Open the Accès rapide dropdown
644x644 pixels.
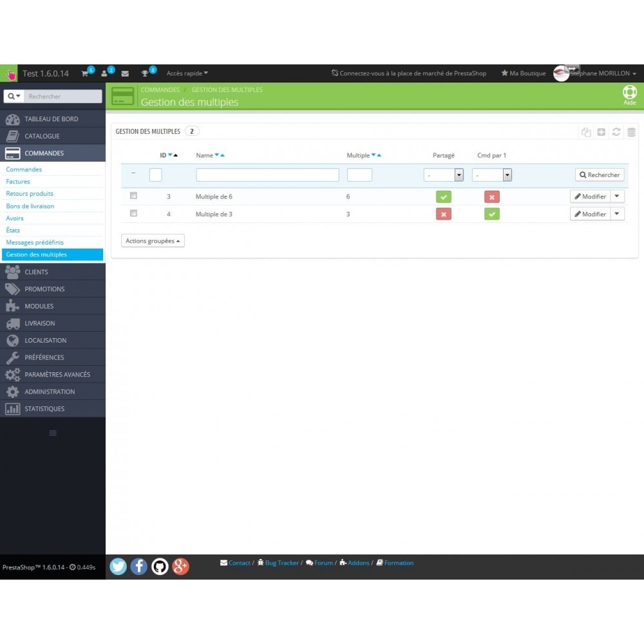pyautogui.click(x=187, y=73)
